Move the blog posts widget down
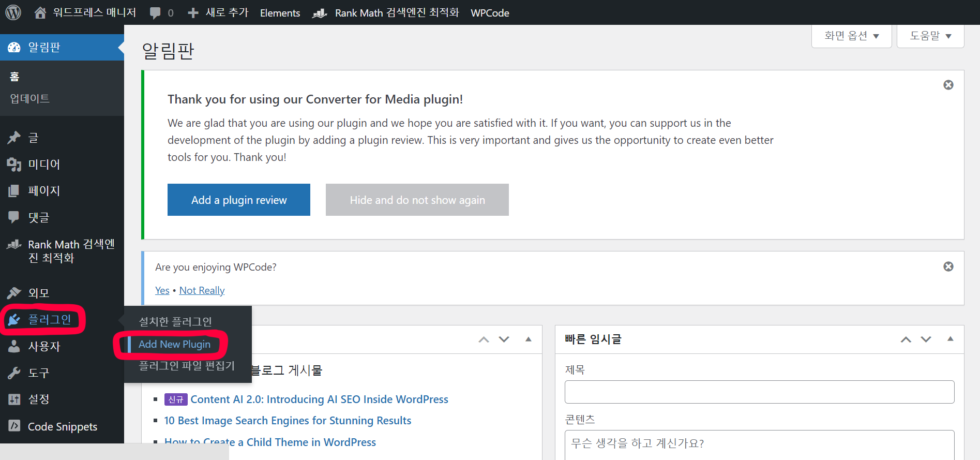Viewport: 980px width, 460px height. tap(504, 339)
